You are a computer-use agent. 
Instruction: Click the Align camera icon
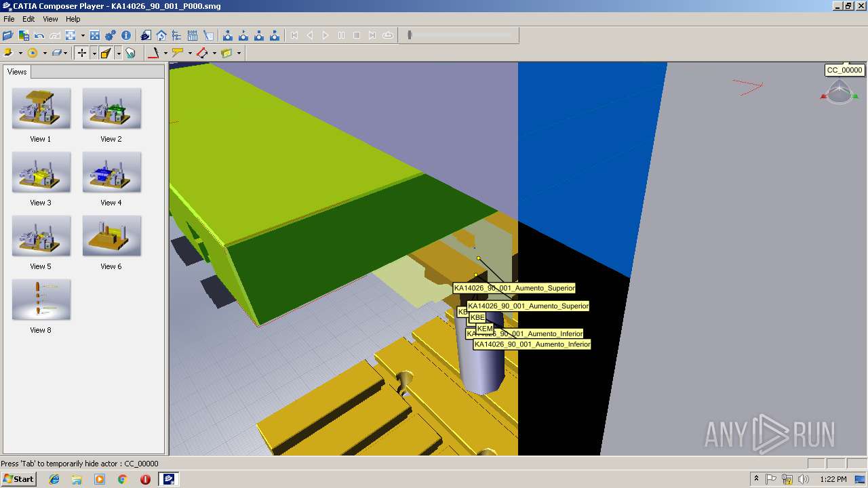coord(71,35)
